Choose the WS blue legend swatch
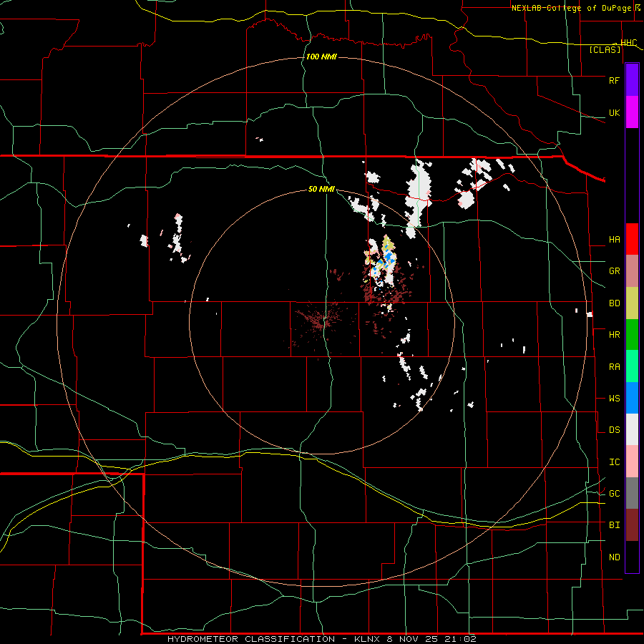This screenshot has height=644, width=644. click(632, 398)
